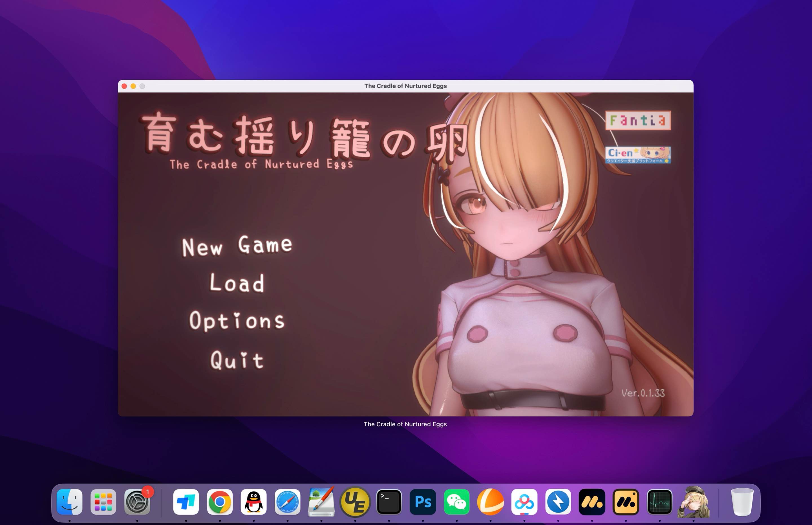Open the game Options menu

click(x=237, y=321)
